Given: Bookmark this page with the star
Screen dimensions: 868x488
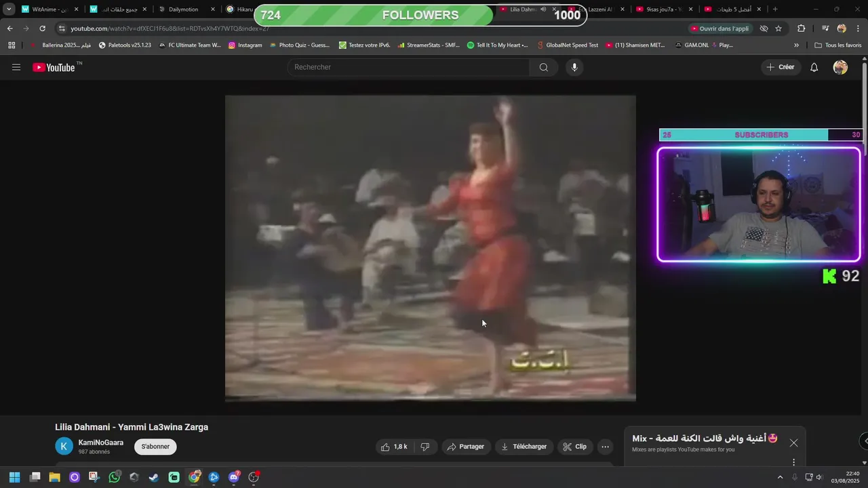Looking at the screenshot, I should point(778,28).
